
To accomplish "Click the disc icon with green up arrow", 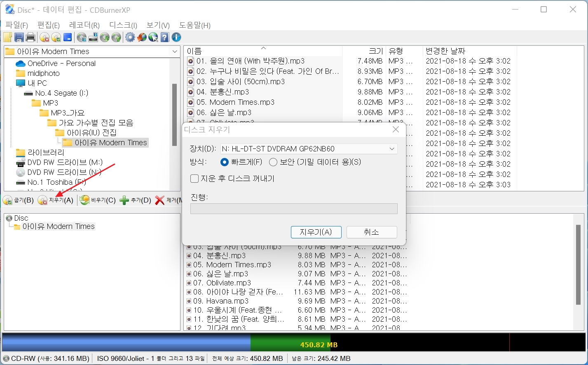I will 116,38.
